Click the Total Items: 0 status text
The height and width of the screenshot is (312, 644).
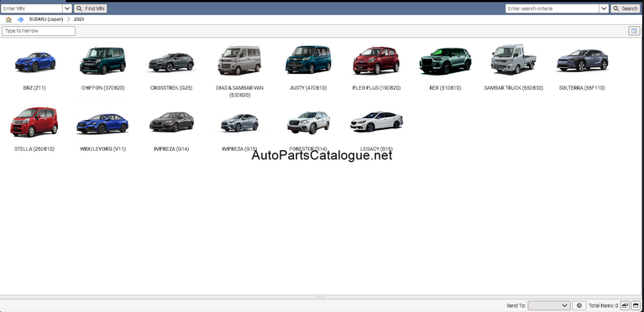[603, 306]
